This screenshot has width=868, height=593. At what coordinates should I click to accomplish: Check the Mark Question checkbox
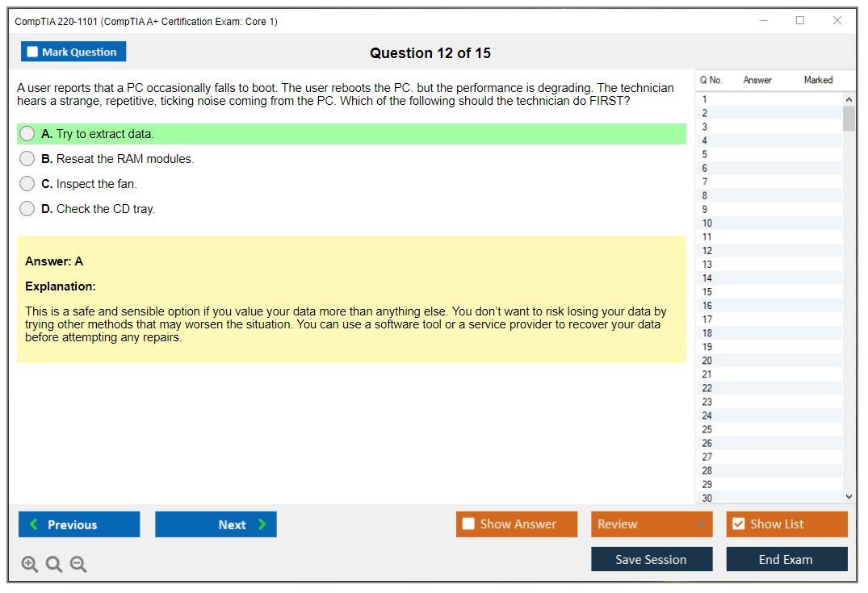click(x=33, y=52)
